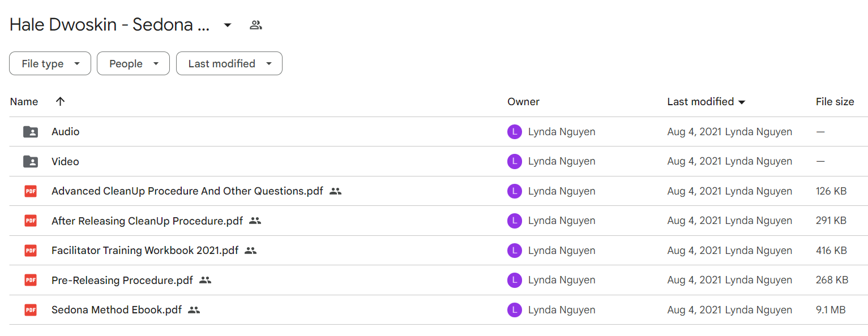868x336 pixels.
Task: Click Lynda Nguyen avatar in Audio row
Action: pos(514,132)
